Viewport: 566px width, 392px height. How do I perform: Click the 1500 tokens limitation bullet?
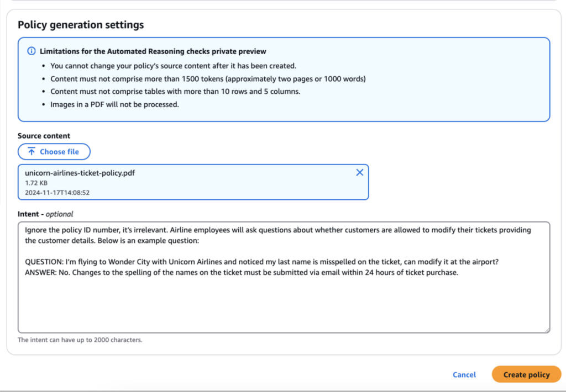pyautogui.click(x=208, y=78)
